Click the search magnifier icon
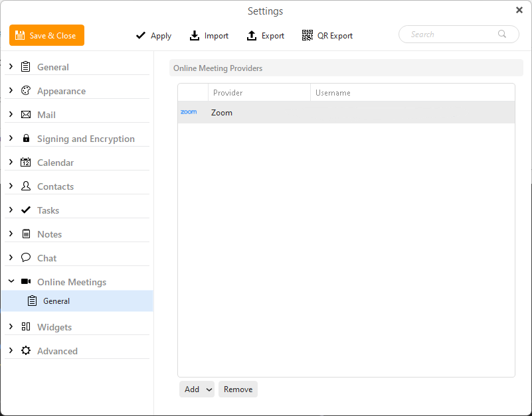Screen dimensions: 532x416 (502, 34)
